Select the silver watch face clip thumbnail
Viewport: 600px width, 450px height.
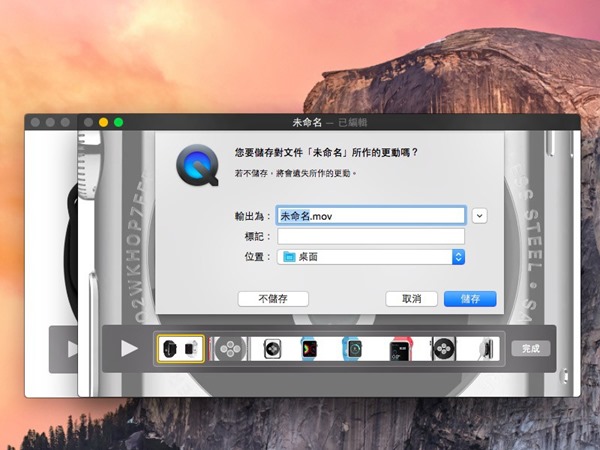pyautogui.click(x=272, y=348)
